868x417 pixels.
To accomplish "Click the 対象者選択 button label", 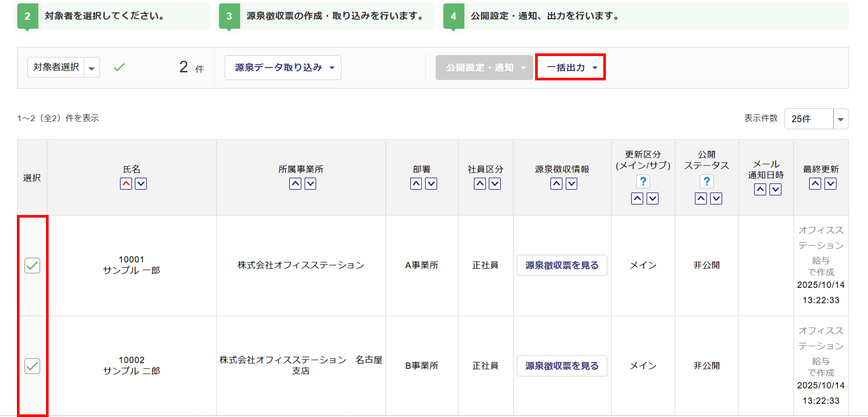I will point(56,67).
